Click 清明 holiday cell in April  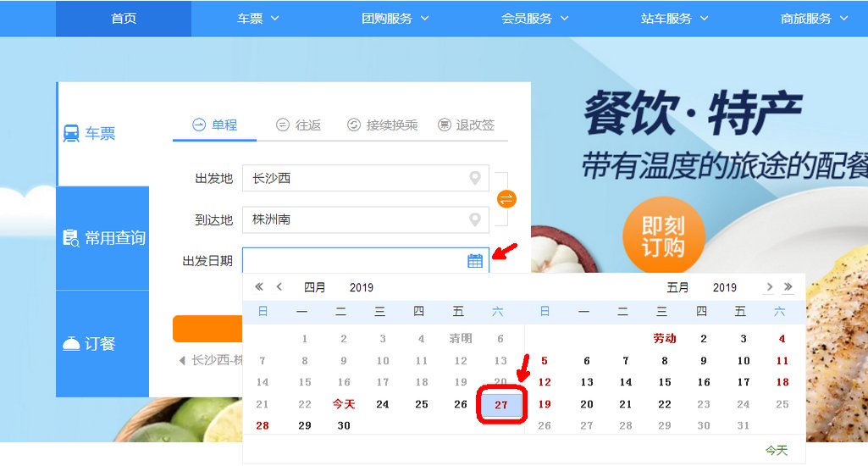click(x=461, y=338)
